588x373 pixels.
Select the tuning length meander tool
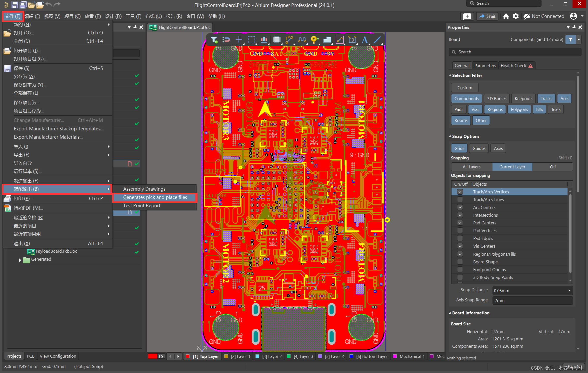tap(302, 39)
